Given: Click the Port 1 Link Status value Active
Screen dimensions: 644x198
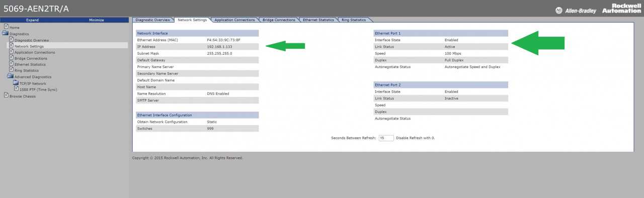Looking at the screenshot, I should [450, 47].
